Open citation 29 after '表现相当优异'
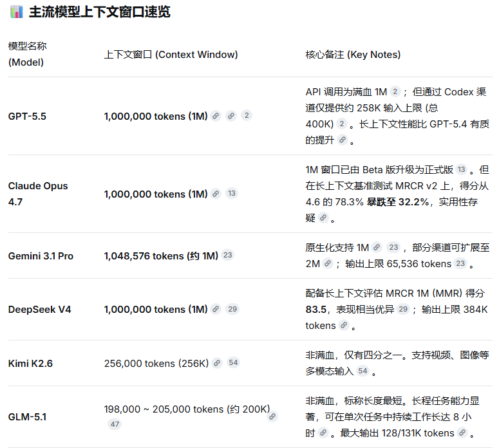This screenshot has height=448, width=499. click(403, 309)
